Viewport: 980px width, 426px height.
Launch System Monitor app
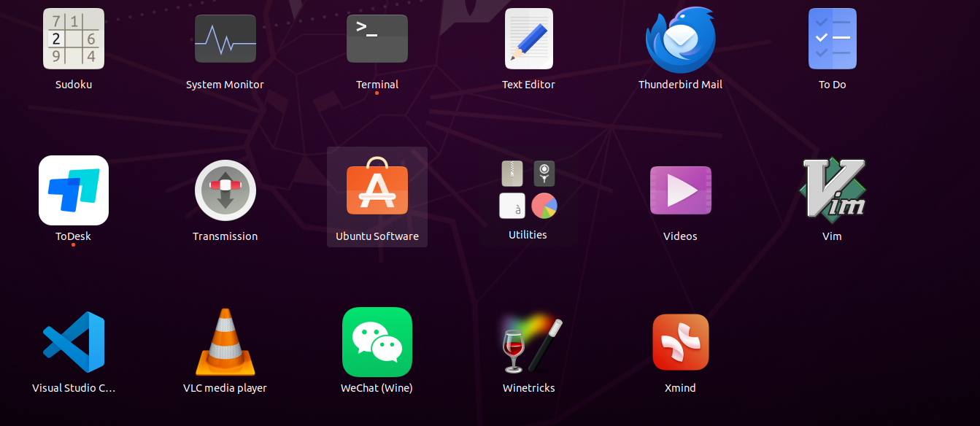click(x=225, y=39)
